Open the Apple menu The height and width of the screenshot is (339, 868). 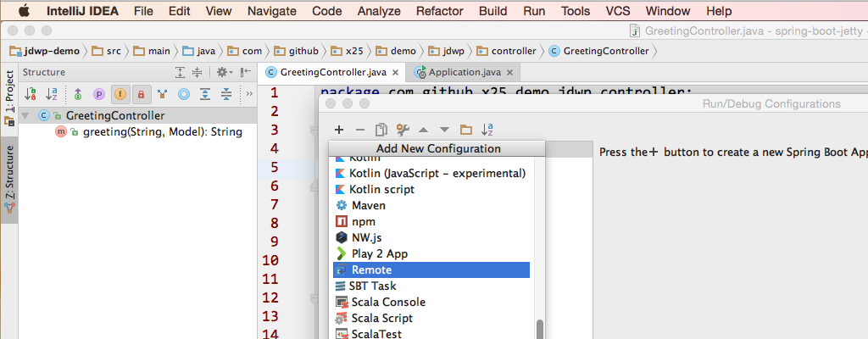click(x=25, y=10)
